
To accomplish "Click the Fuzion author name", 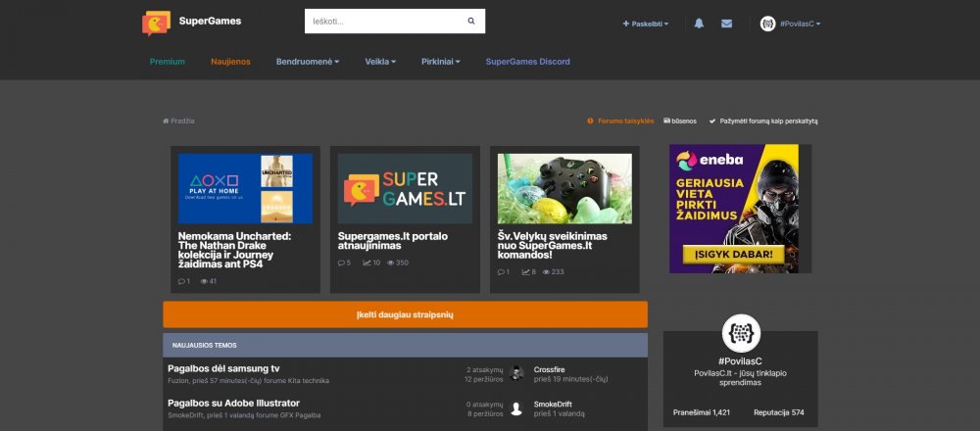I will click(x=176, y=381).
